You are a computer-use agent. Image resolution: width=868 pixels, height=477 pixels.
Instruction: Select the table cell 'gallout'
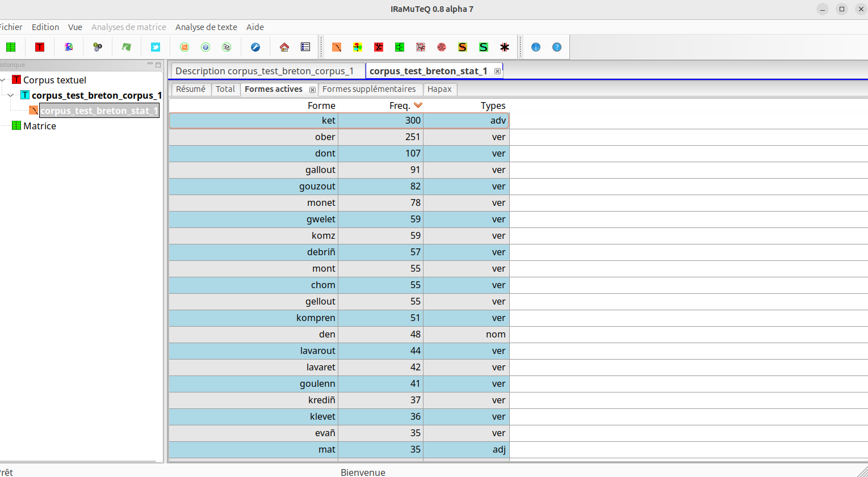coord(254,170)
